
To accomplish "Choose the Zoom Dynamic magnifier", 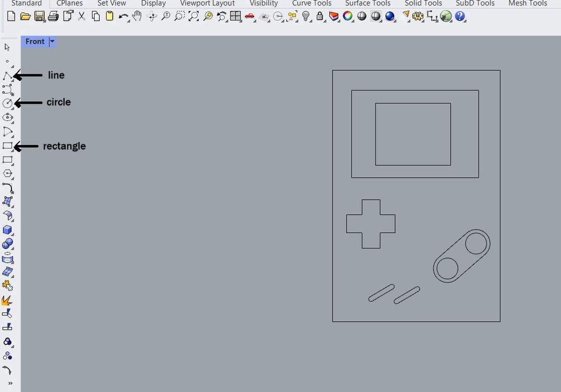I will (x=166, y=17).
